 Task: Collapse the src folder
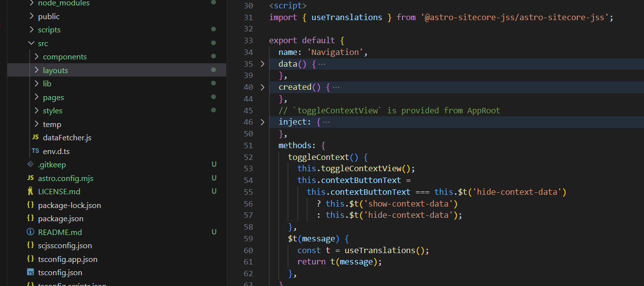(x=31, y=43)
